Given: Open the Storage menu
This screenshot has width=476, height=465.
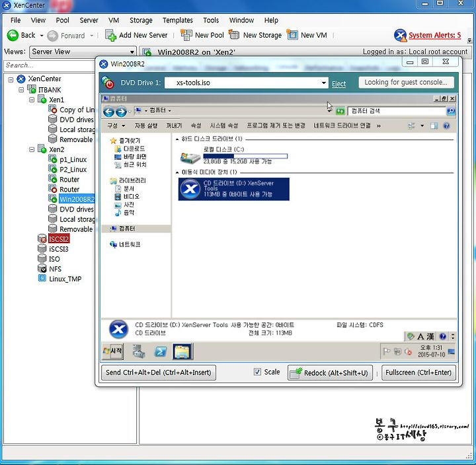Looking at the screenshot, I should pos(141,20).
